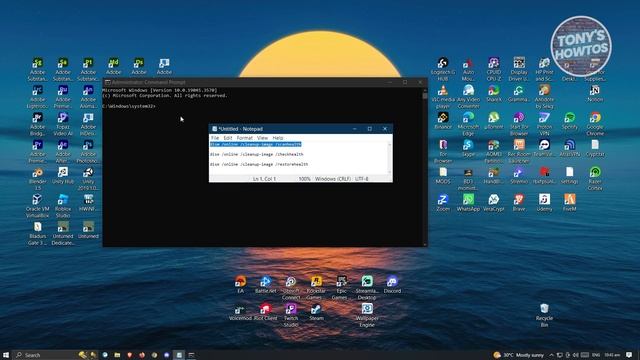The width and height of the screenshot is (640, 360).
Task: Select the Adobe Premiere Pro desktop icon
Action: pos(38,151)
